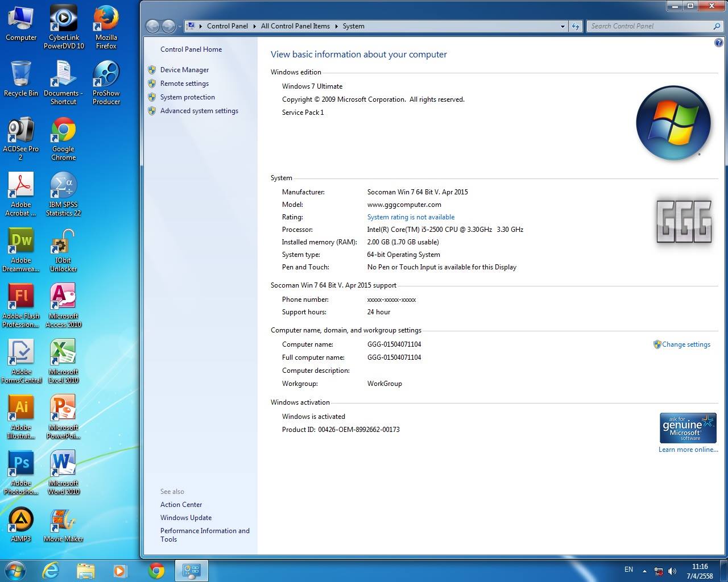
Task: Select IObit Unlocker desktop icon
Action: 64,250
